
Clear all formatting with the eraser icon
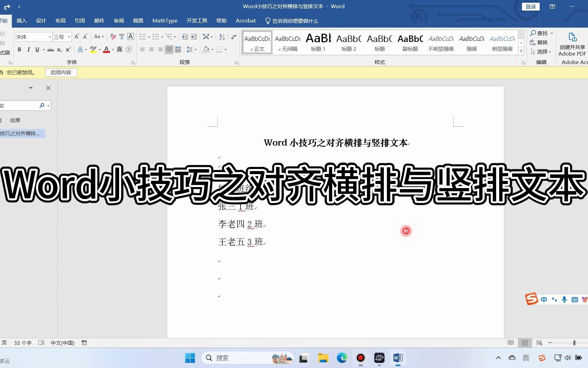point(114,37)
